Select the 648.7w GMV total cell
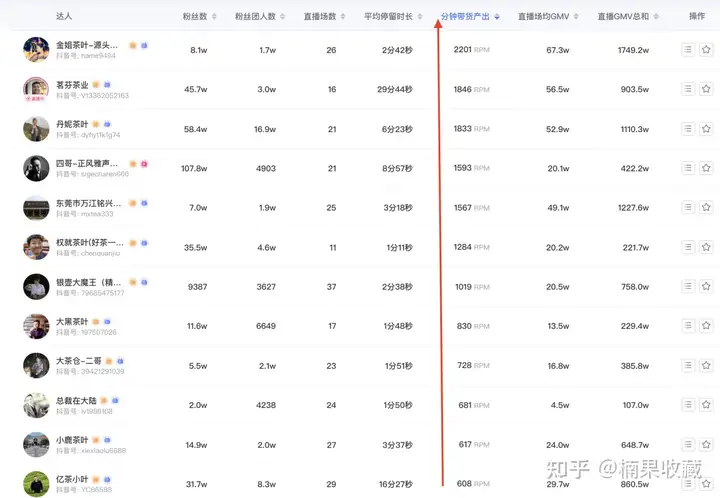Viewport: 720px width, 498px height. pyautogui.click(x=635, y=445)
